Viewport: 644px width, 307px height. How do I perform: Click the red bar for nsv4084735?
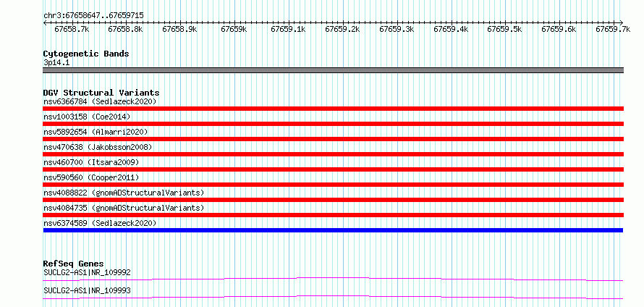coord(334,215)
